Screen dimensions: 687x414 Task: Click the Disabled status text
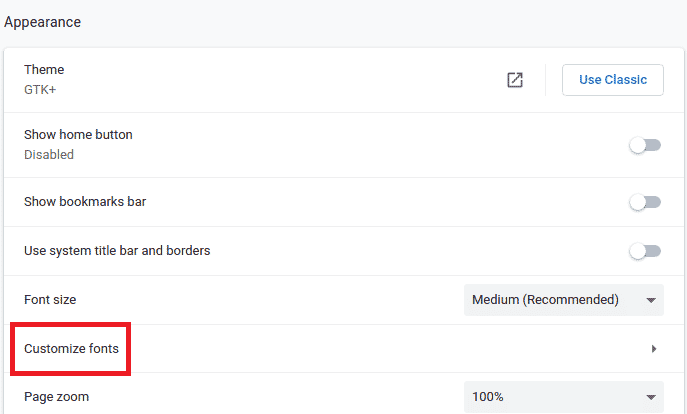click(49, 155)
